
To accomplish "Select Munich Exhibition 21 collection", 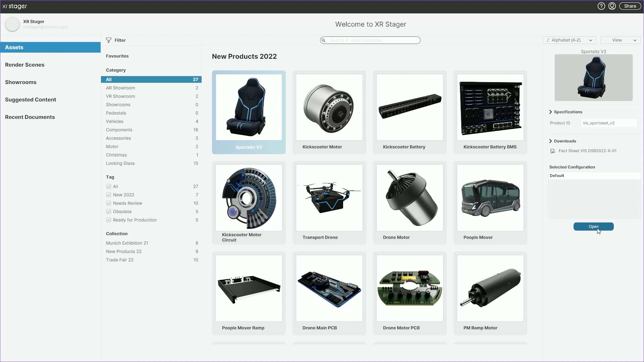I will pos(152,243).
